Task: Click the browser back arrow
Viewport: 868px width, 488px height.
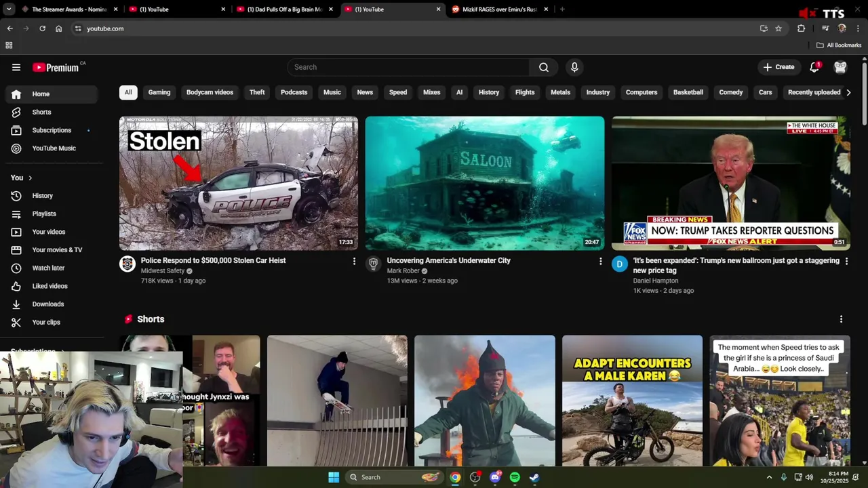Action: tap(9, 28)
